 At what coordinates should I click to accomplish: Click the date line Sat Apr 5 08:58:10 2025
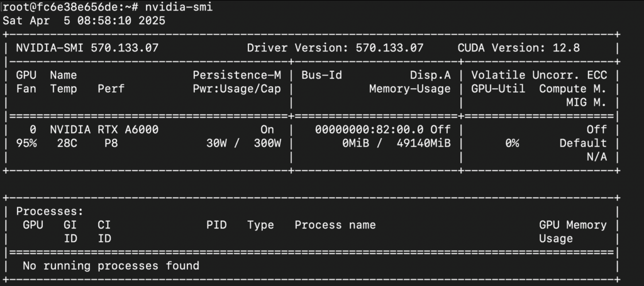point(84,21)
